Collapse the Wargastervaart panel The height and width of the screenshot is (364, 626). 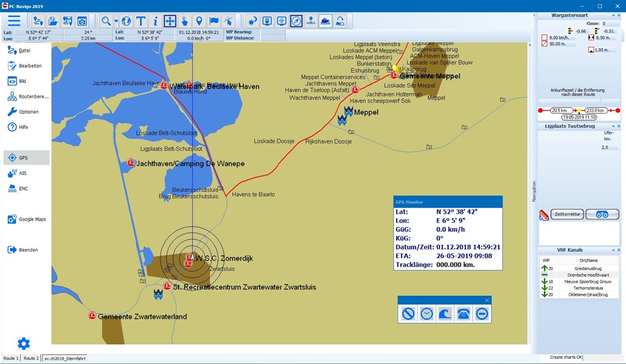(614, 15)
